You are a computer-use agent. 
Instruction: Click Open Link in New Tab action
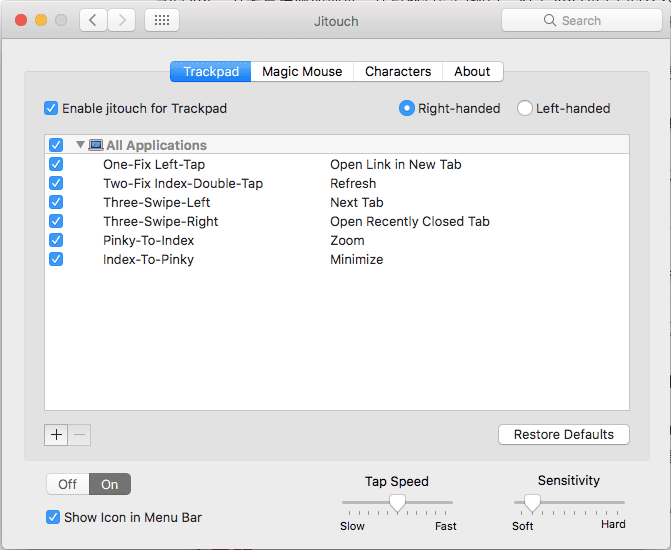396,164
